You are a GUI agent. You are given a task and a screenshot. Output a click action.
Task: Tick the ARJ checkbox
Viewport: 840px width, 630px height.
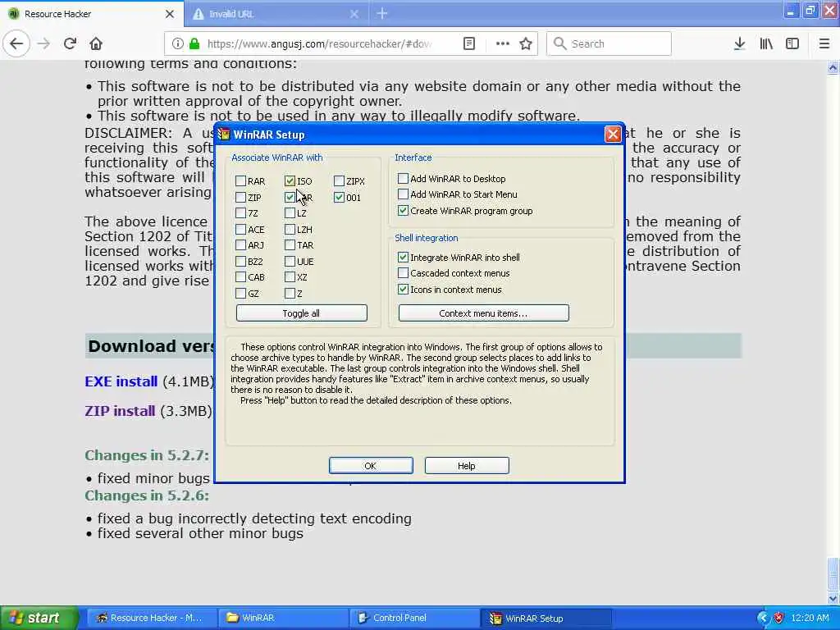click(x=240, y=245)
